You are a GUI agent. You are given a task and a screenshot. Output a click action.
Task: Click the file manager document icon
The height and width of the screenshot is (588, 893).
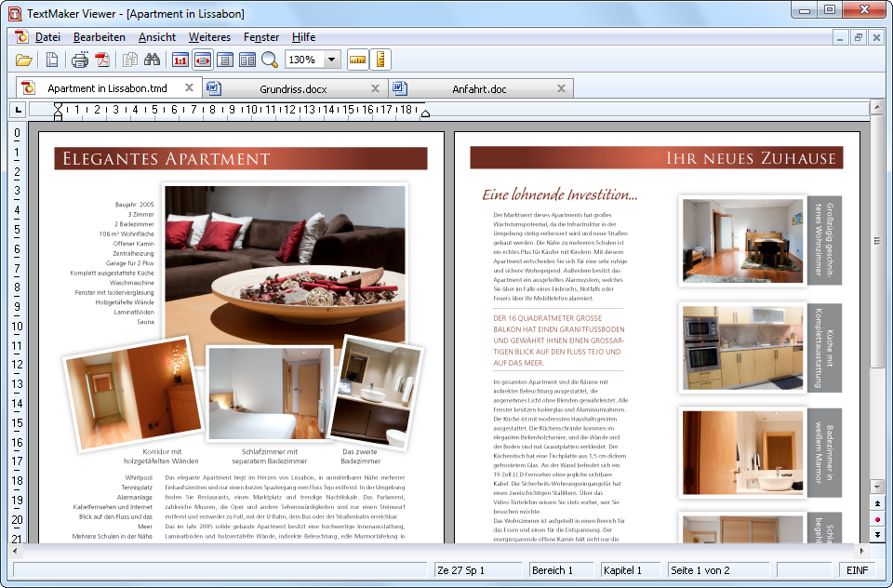(x=52, y=60)
